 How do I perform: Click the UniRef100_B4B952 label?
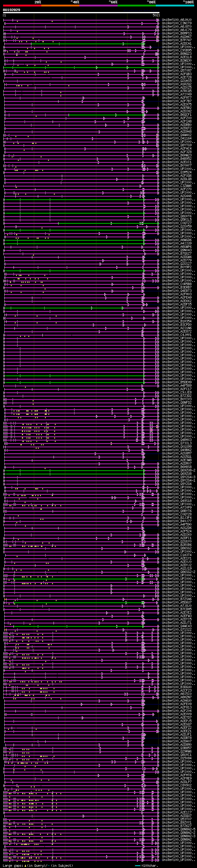177,159
